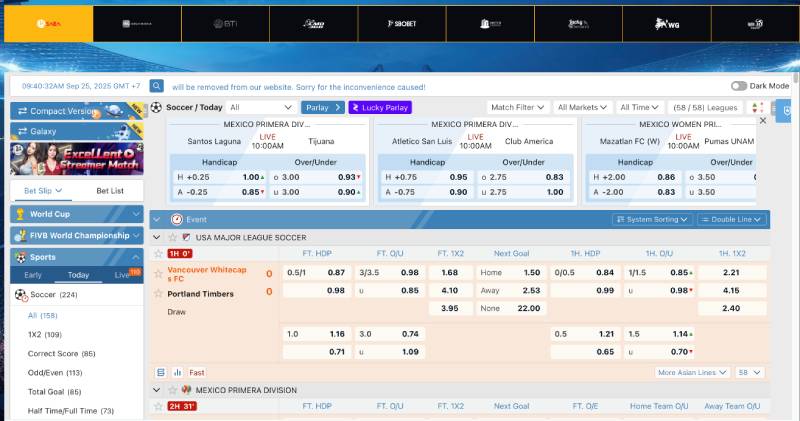Star the Vancouver Whitecaps FC match

[158, 269]
